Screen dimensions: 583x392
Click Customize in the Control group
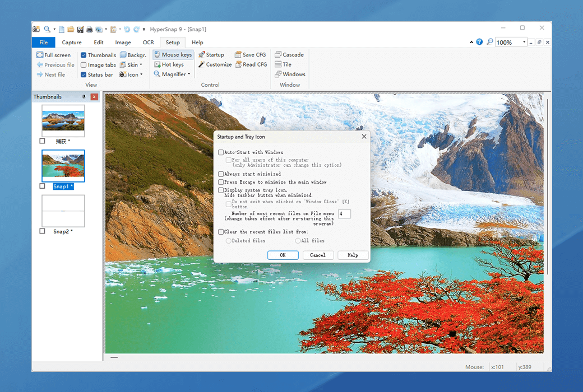pos(215,64)
